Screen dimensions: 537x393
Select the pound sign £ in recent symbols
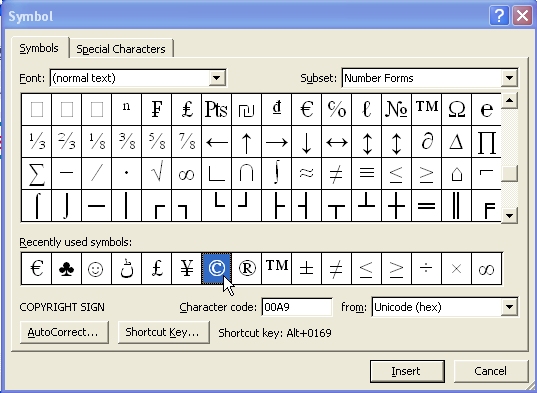tap(157, 269)
